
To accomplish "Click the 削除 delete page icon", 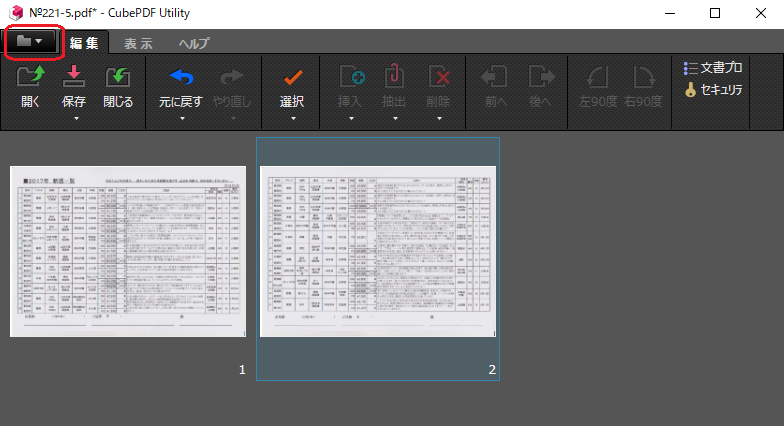I will (x=439, y=77).
